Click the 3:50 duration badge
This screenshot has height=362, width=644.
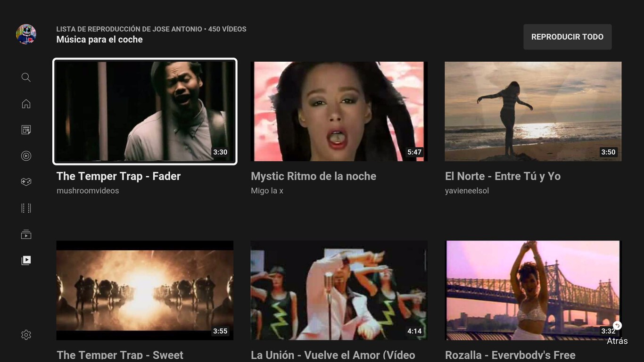click(x=608, y=152)
